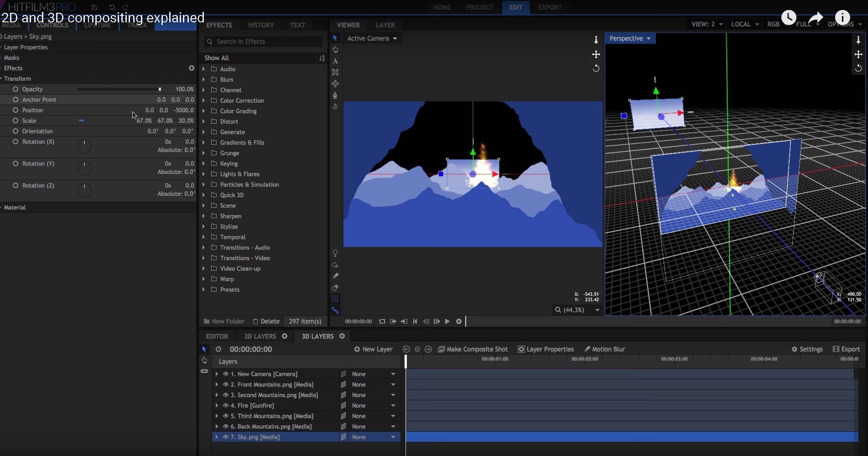
Task: Step to next frame
Action: (x=437, y=321)
